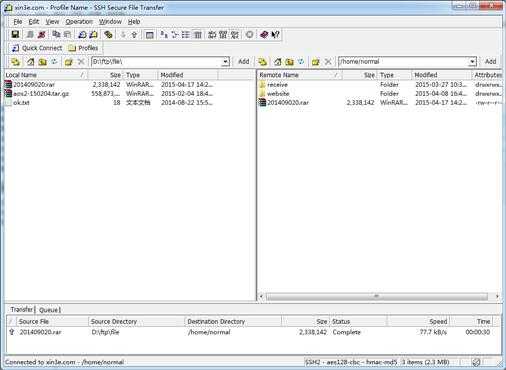Image resolution: width=506 pixels, height=370 pixels.
Task: Click the Disconnect icon with red mark
Action: click(41, 34)
